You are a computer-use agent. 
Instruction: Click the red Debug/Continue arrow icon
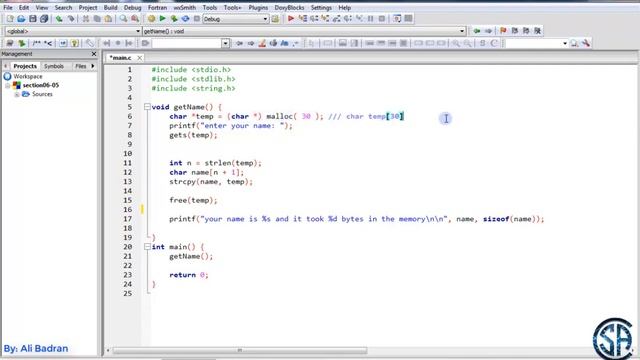point(291,19)
